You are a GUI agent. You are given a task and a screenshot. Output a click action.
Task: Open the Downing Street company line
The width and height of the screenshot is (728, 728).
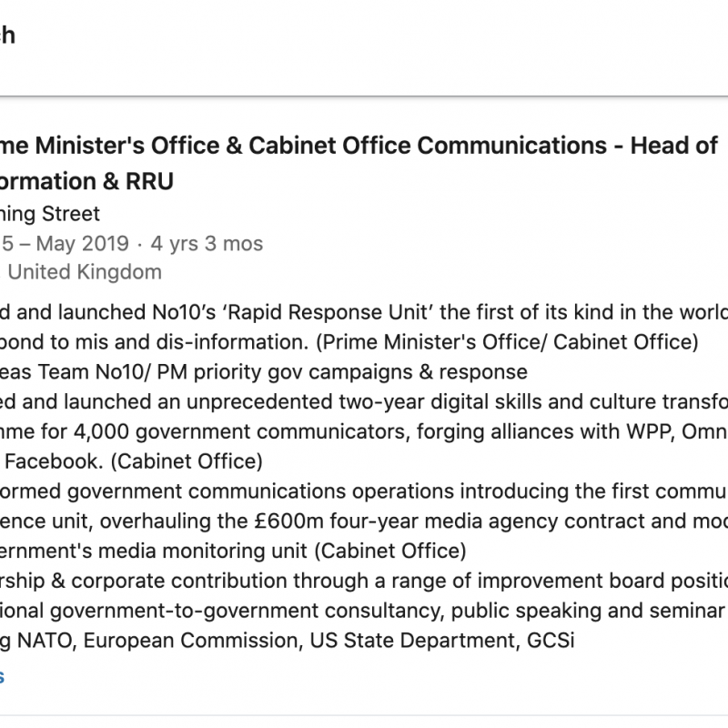point(50,215)
